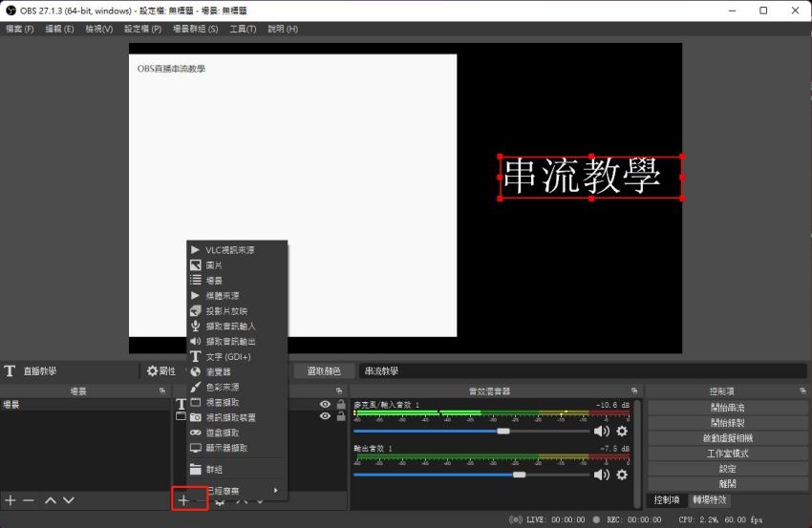Hide the text source with its eye icon
This screenshot has width=812, height=528.
pos(325,404)
